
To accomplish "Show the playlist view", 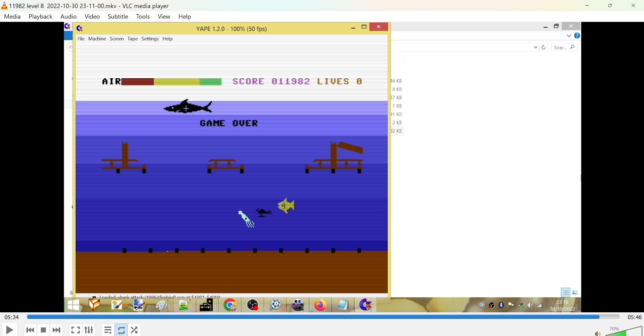I will pyautogui.click(x=108, y=330).
